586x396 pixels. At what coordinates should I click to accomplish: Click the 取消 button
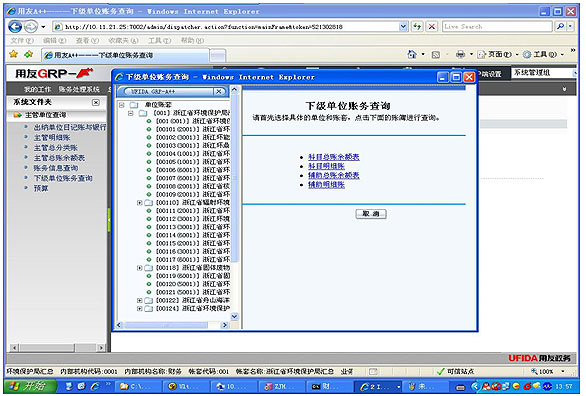click(x=371, y=214)
